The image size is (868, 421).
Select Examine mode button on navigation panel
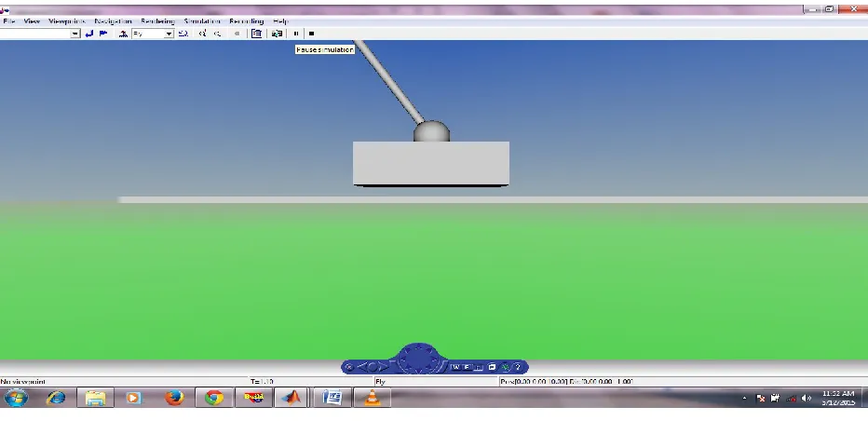coord(478,367)
